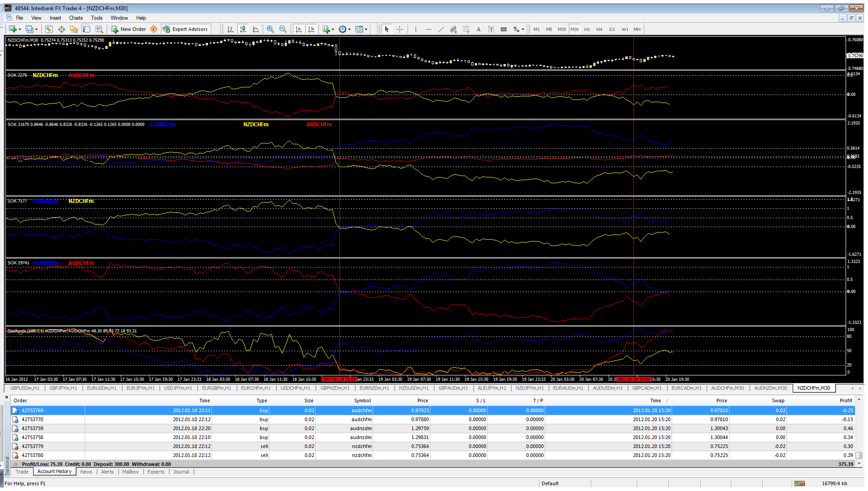Click the Zoom Out magnifier icon
Image resolution: width=868 pixels, height=491 pixels.
pyautogui.click(x=282, y=29)
